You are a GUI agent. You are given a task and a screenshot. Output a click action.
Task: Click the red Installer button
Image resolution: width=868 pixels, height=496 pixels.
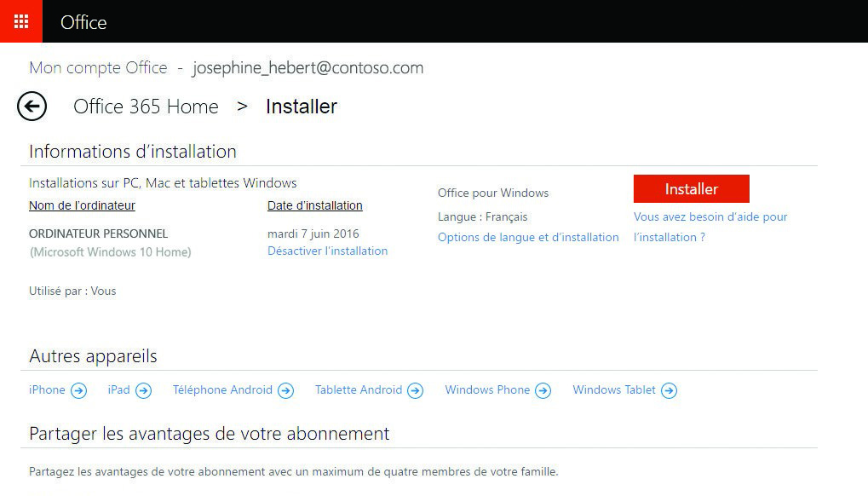coord(692,188)
